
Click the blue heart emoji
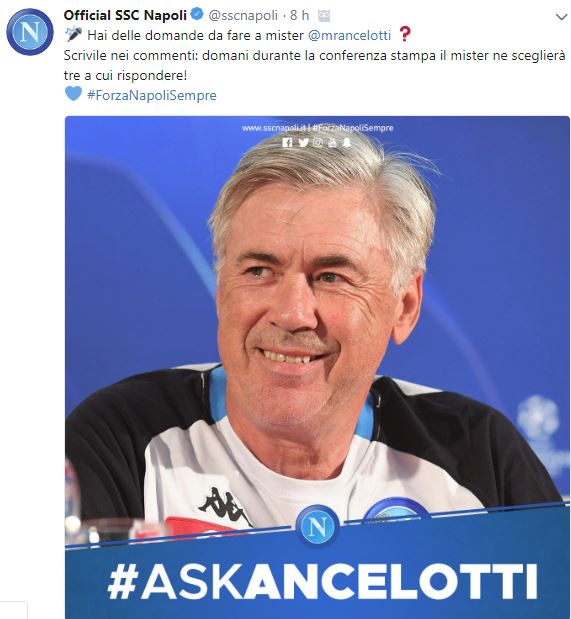pyautogui.click(x=73, y=94)
